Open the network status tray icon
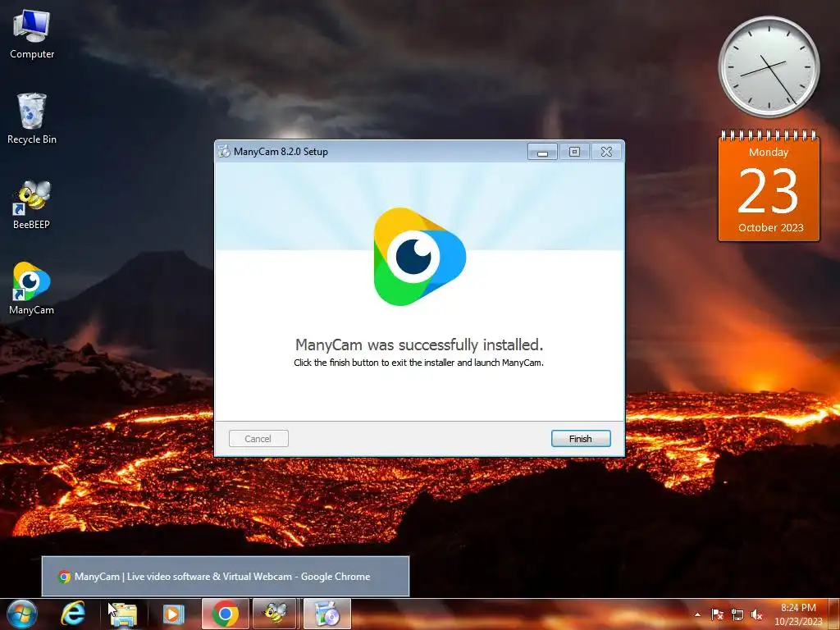The width and height of the screenshot is (840, 630). point(737,614)
